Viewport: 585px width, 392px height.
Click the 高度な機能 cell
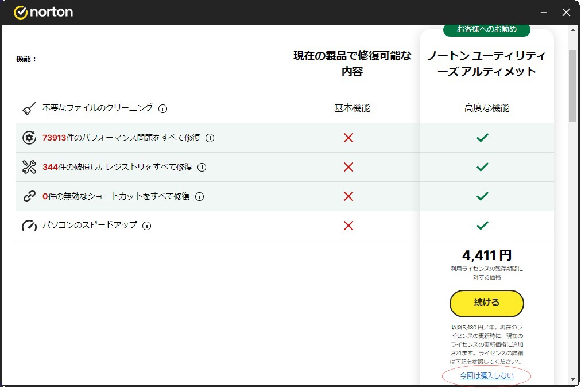pos(486,108)
